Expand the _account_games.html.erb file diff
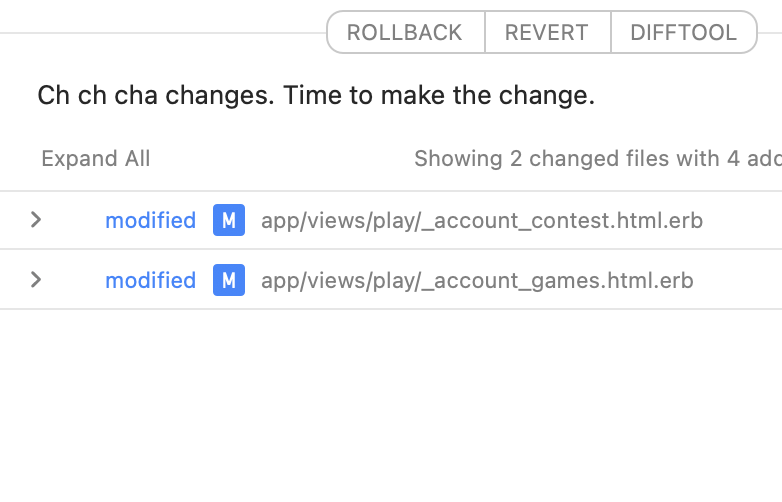Screen dimensions: 782x502 (36, 280)
